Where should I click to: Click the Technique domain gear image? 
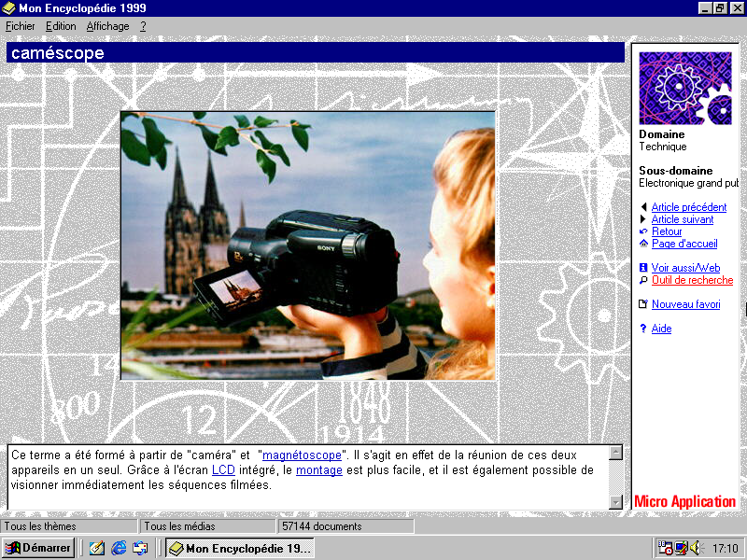(x=685, y=88)
